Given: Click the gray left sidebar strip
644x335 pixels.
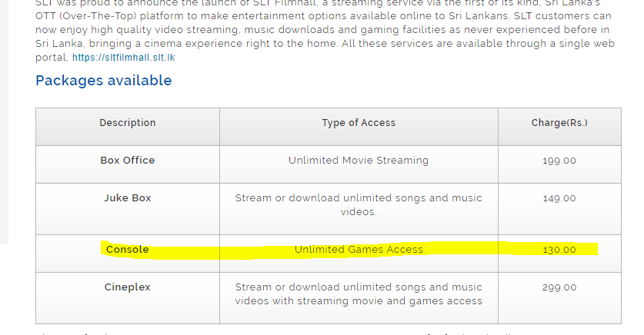Looking at the screenshot, I should tap(4, 121).
